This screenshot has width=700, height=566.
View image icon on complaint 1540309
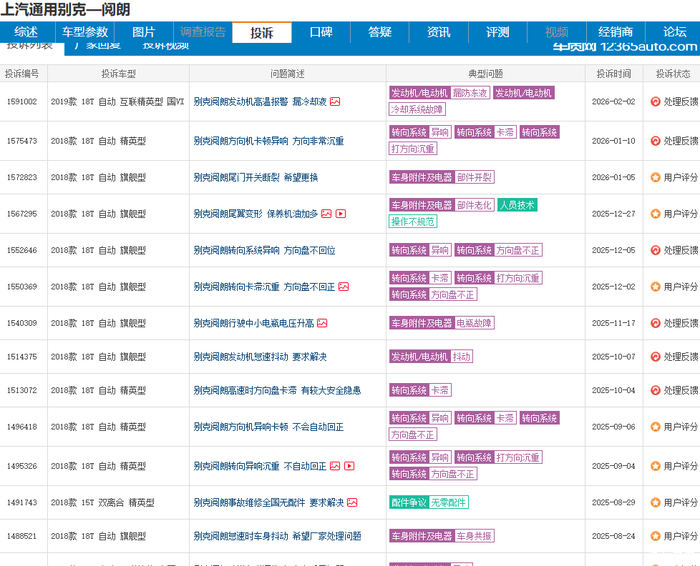click(x=322, y=324)
